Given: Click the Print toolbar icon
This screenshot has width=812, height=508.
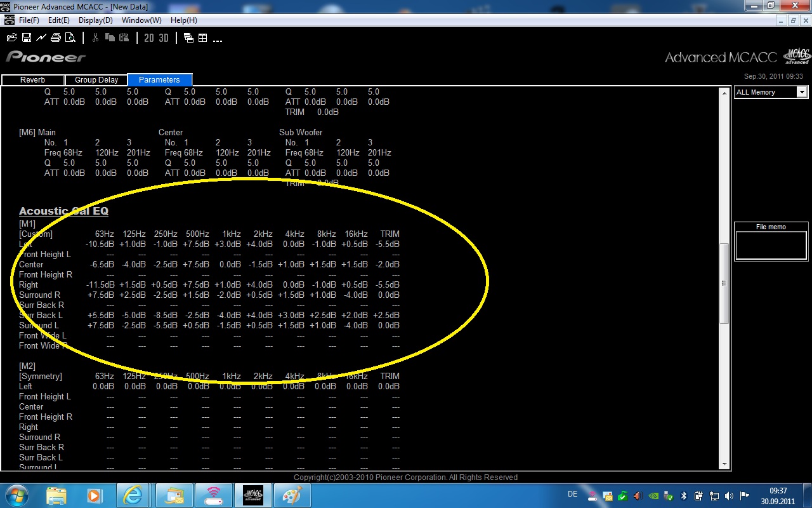Looking at the screenshot, I should pos(56,38).
